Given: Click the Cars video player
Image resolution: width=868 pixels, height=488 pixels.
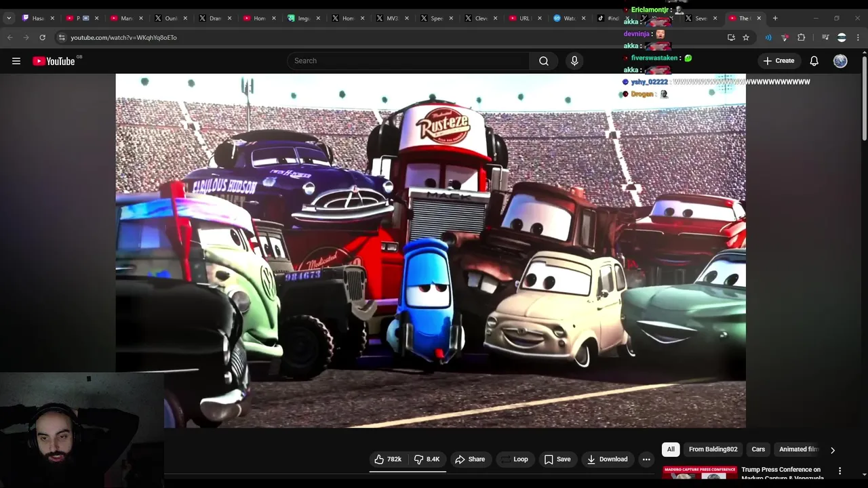Looking at the screenshot, I should 431,251.
